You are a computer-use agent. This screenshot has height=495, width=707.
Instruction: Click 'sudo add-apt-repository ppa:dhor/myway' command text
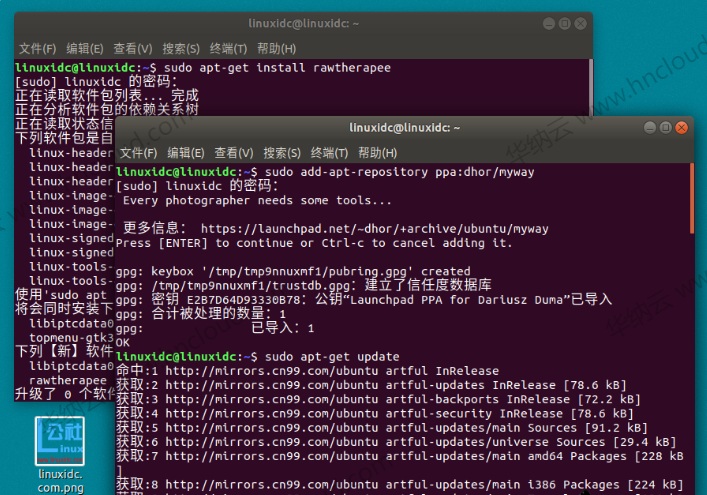coord(399,172)
